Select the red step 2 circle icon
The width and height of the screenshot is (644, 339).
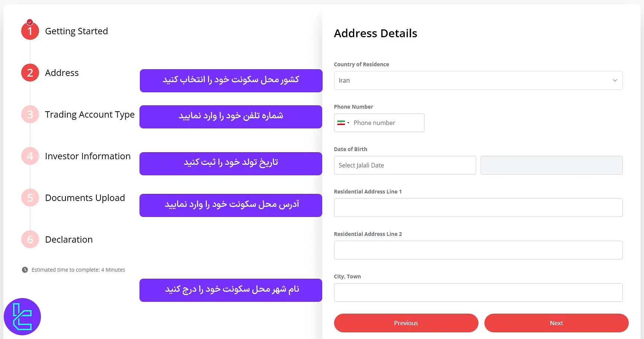click(x=30, y=73)
